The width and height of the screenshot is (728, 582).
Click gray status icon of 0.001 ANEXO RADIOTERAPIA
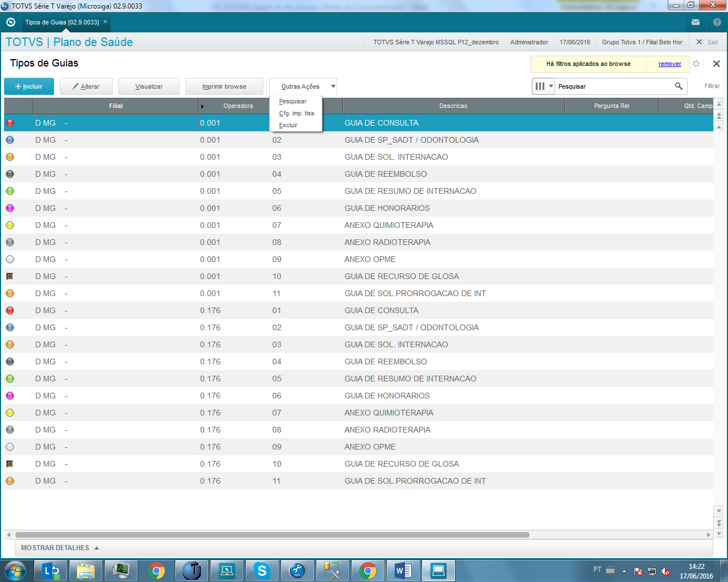pos(10,242)
